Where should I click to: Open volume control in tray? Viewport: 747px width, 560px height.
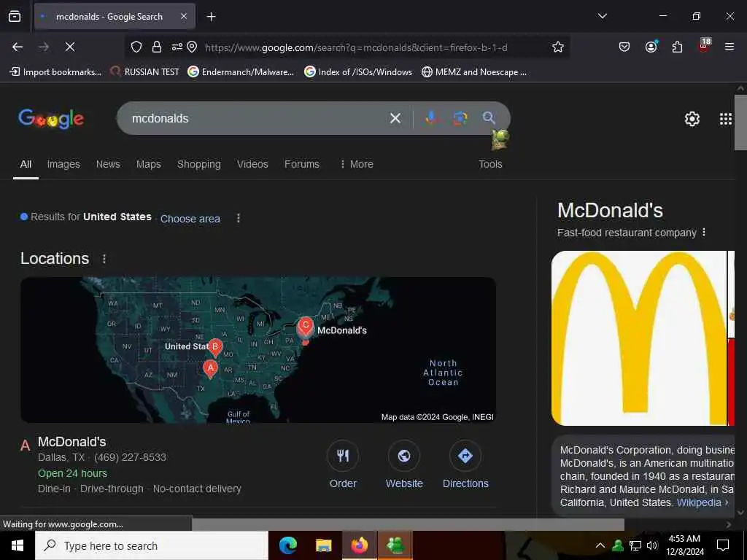click(652, 545)
